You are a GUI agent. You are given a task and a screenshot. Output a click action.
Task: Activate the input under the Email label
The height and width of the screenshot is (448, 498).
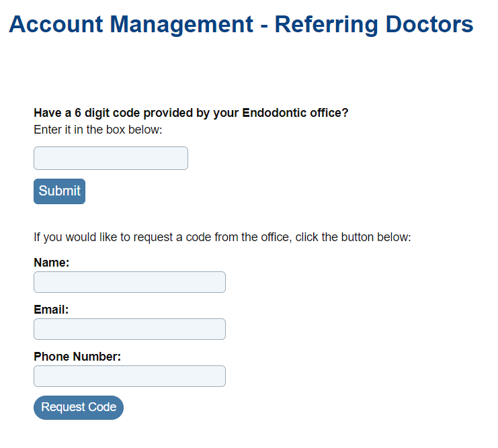point(130,329)
